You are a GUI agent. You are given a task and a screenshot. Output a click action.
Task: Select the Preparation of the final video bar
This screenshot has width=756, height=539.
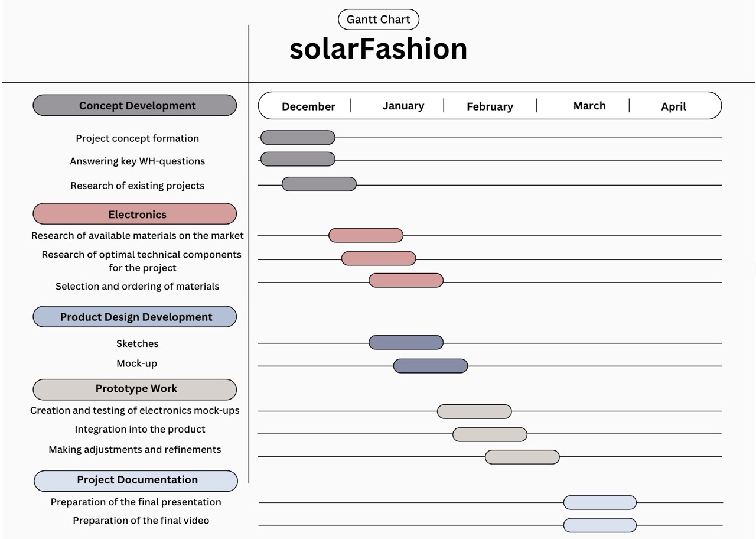pos(599,525)
